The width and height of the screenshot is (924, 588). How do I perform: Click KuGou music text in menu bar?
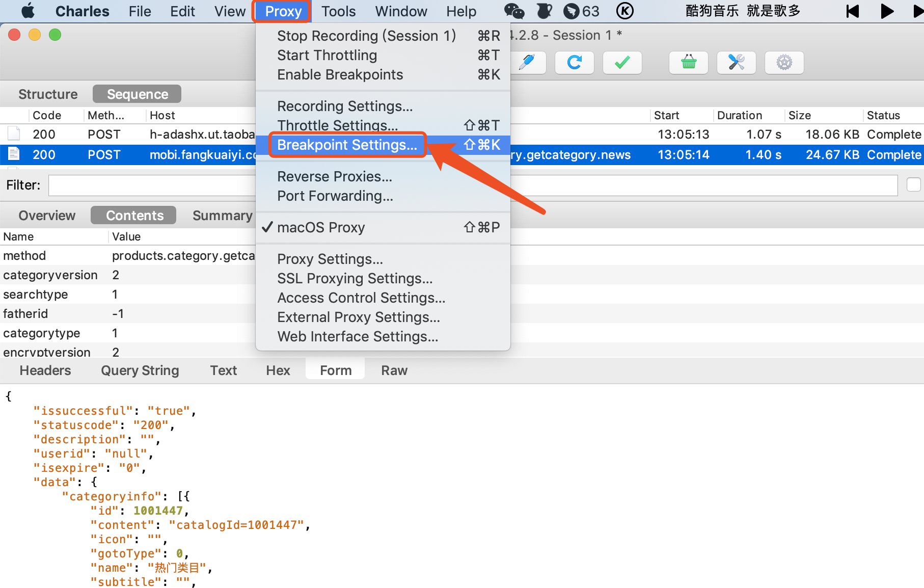[743, 11]
